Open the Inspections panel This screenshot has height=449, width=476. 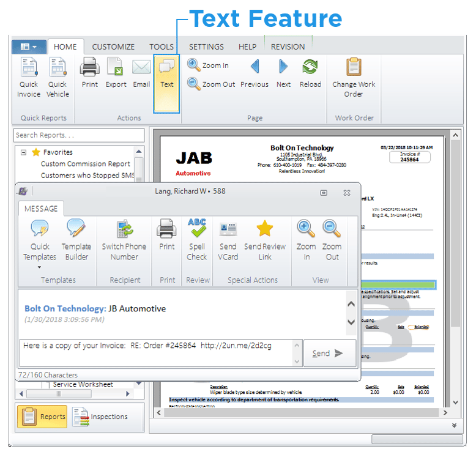click(100, 417)
